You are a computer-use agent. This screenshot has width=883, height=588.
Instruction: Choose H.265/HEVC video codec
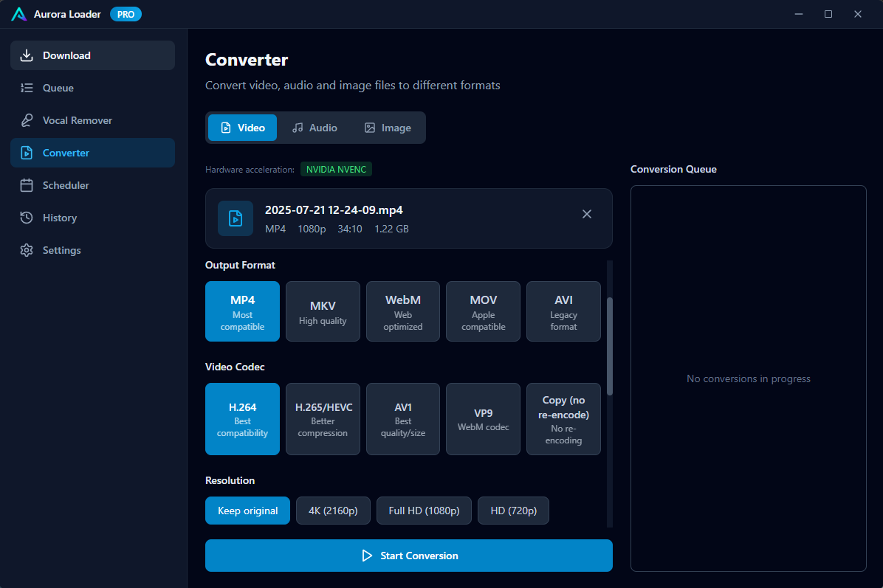coord(323,419)
